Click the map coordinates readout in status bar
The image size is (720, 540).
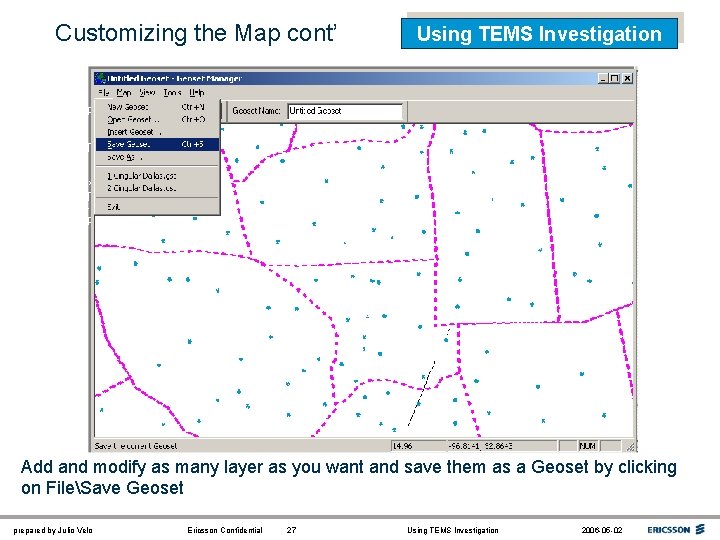(x=501, y=446)
